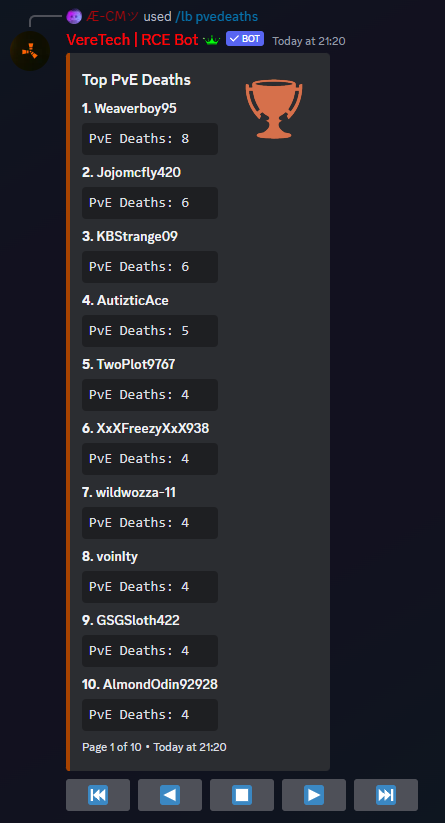Open VereTech | RCE Bot profile
445x823 pixels.
[x=132, y=39]
